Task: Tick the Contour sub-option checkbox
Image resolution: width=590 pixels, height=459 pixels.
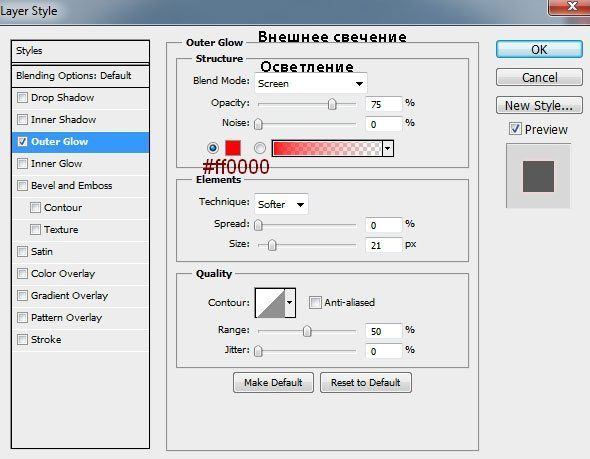Action: pyautogui.click(x=35, y=208)
